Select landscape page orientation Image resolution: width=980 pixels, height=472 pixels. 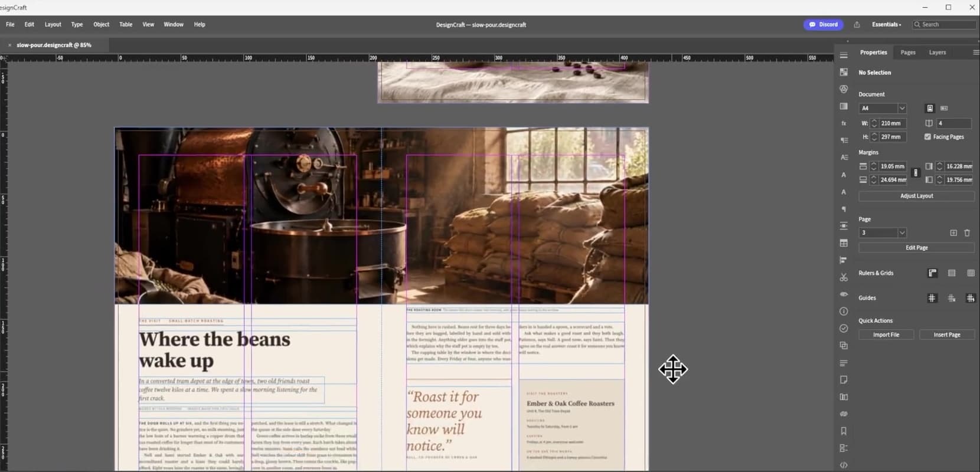[x=944, y=109]
